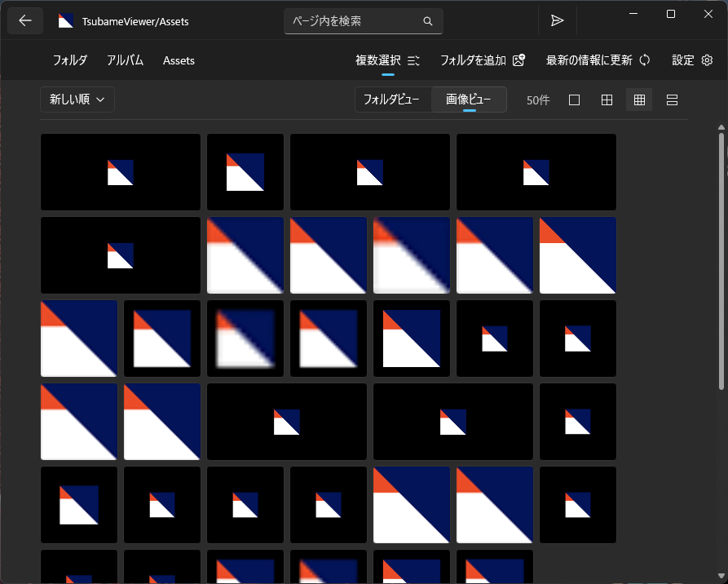This screenshot has width=728, height=584.
Task: Open the first thumbnail in fifth row
Action: (x=79, y=505)
